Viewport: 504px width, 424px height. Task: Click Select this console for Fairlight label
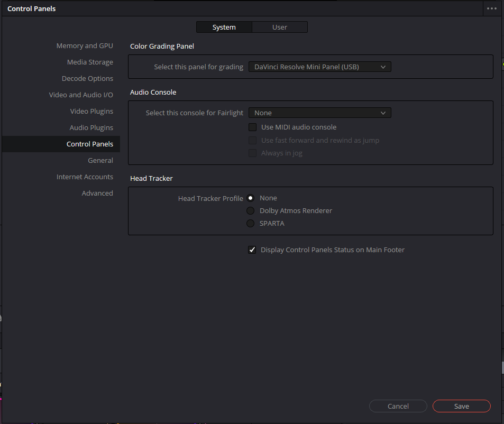[195, 113]
